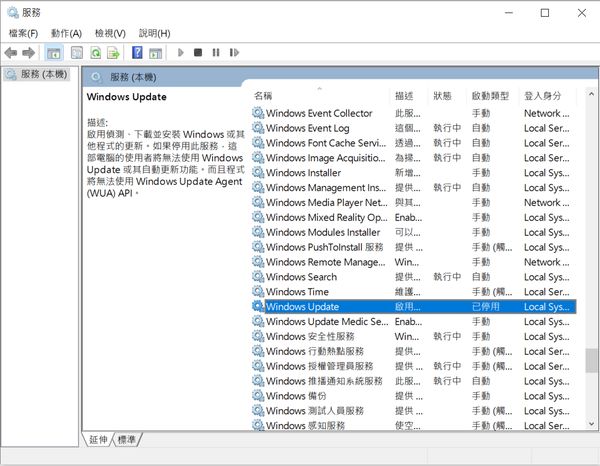Open the 說明(H) menu
The image size is (600, 466).
(154, 34)
